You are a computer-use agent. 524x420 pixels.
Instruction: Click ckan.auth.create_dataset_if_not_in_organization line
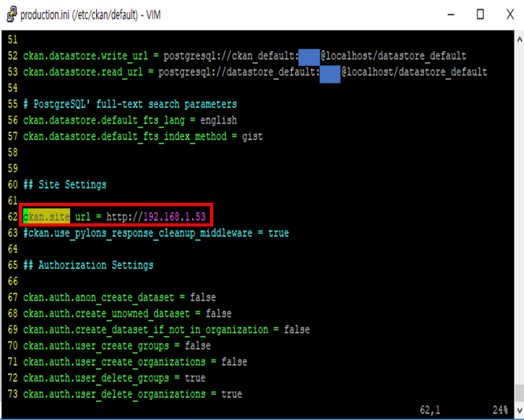166,330
